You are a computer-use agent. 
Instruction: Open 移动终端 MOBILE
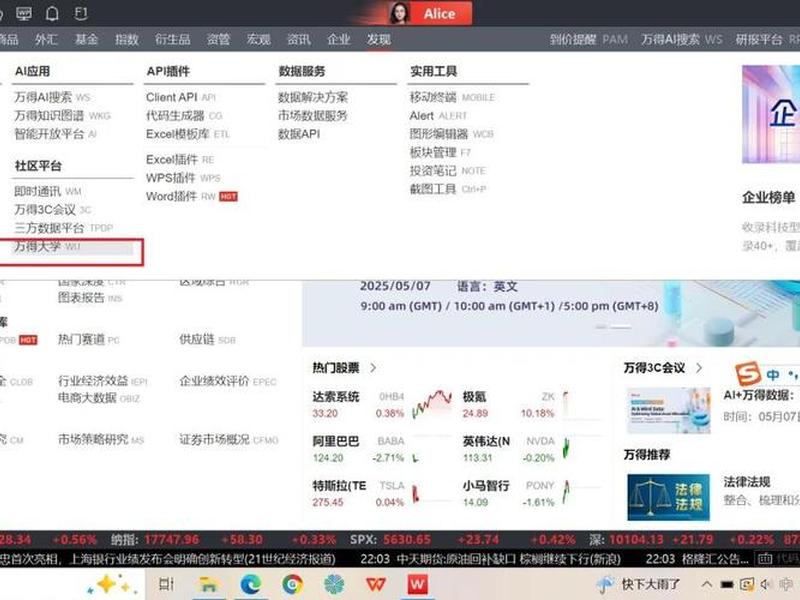tap(452, 97)
